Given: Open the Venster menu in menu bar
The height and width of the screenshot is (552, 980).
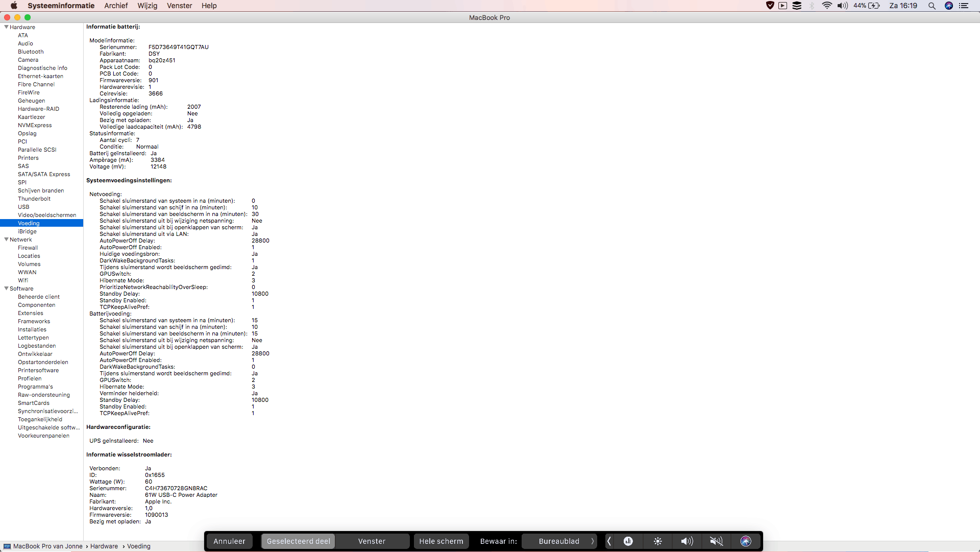Looking at the screenshot, I should pyautogui.click(x=179, y=6).
